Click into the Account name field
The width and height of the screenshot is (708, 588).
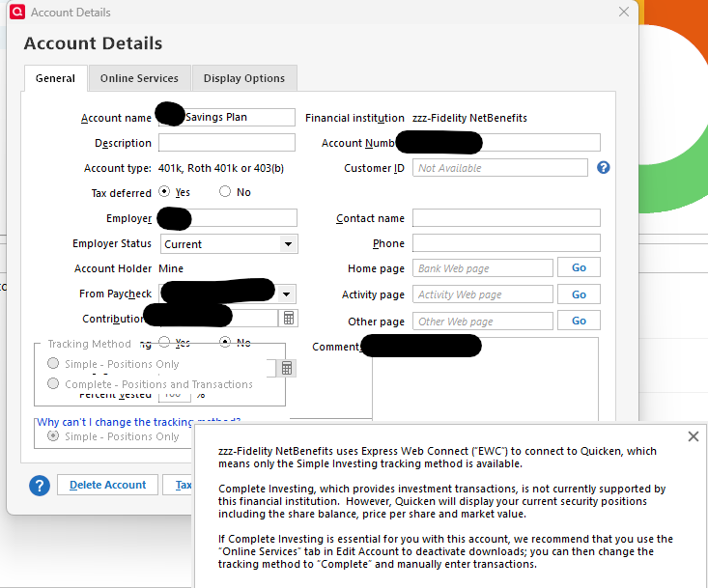(227, 118)
